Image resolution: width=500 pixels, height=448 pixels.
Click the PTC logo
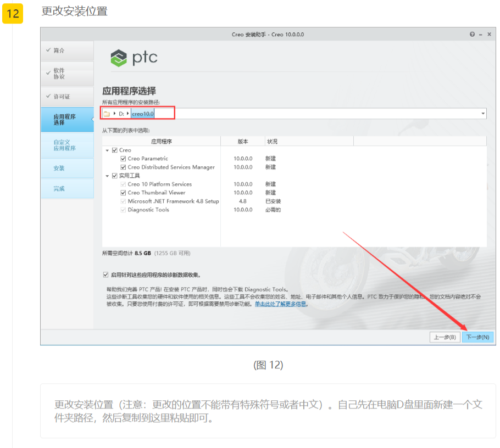click(x=134, y=58)
